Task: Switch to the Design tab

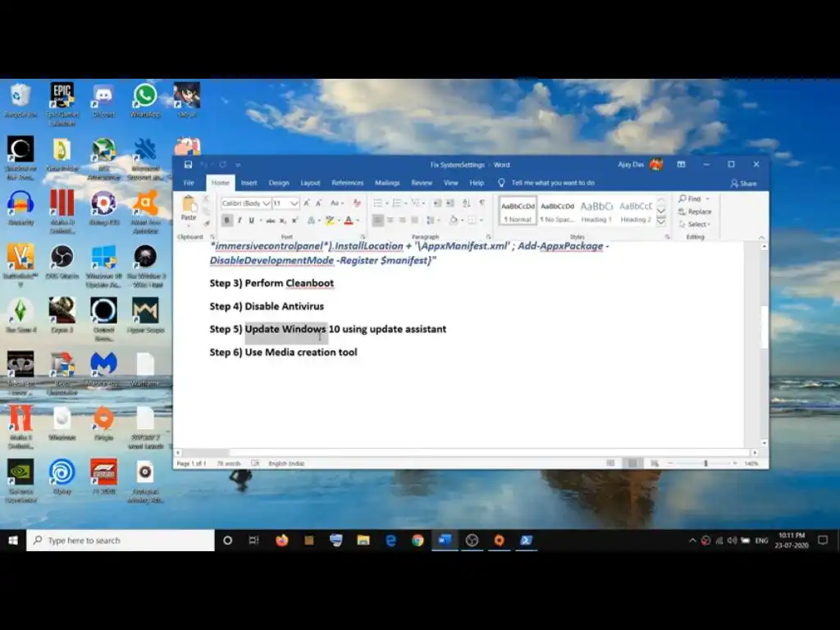Action: [279, 183]
